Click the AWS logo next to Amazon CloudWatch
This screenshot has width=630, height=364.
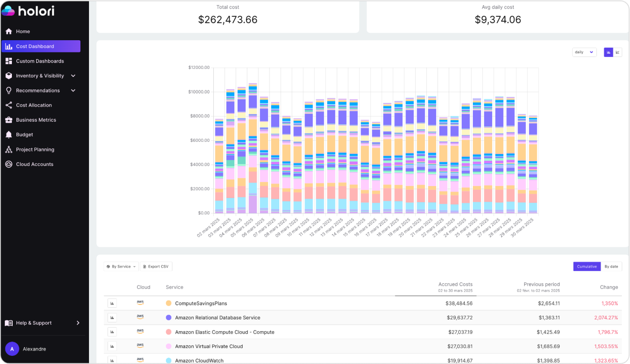click(140, 359)
